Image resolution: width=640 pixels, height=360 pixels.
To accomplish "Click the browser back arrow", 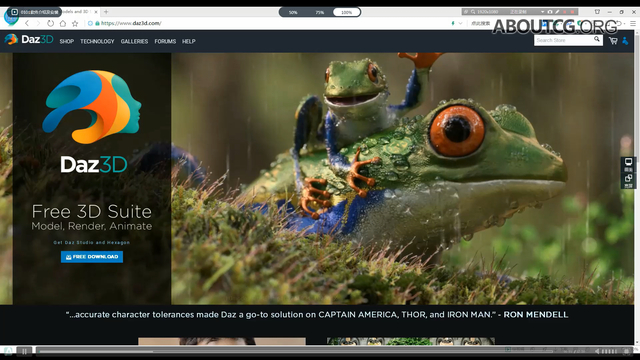I will pos(27,23).
